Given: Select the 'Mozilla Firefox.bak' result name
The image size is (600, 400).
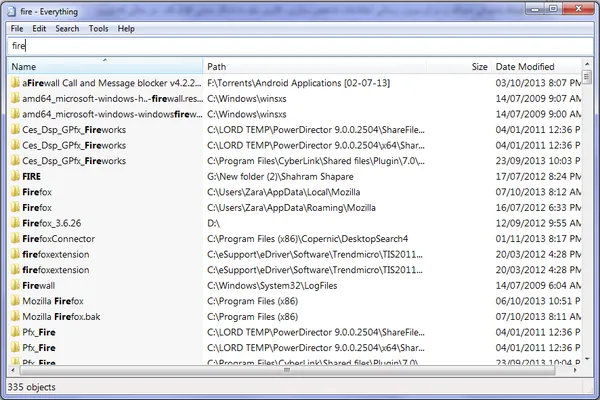Looking at the screenshot, I should pos(61,317).
